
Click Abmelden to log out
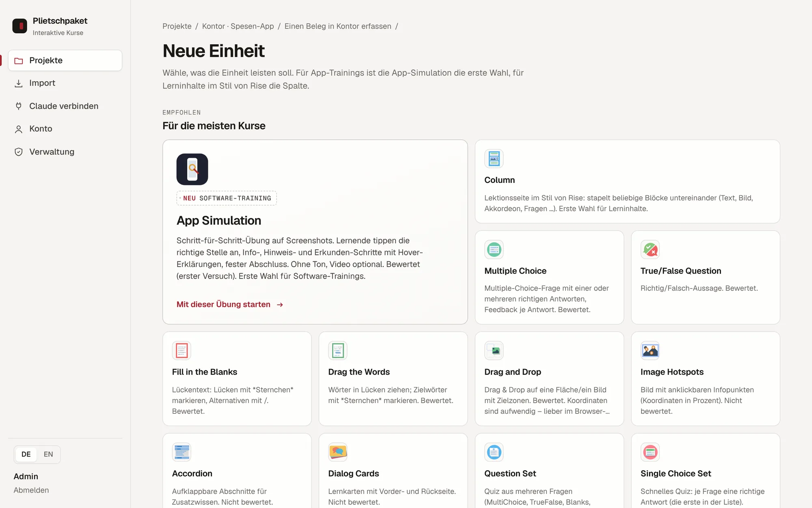31,490
